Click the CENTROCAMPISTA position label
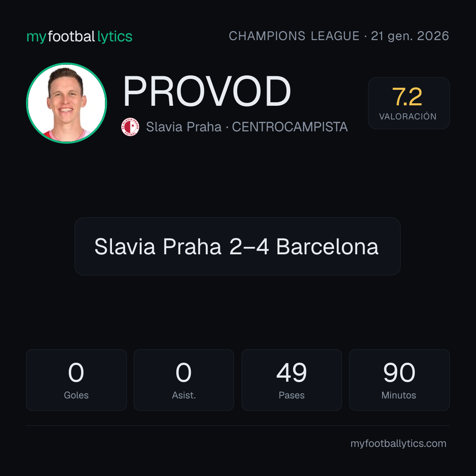 pyautogui.click(x=290, y=127)
